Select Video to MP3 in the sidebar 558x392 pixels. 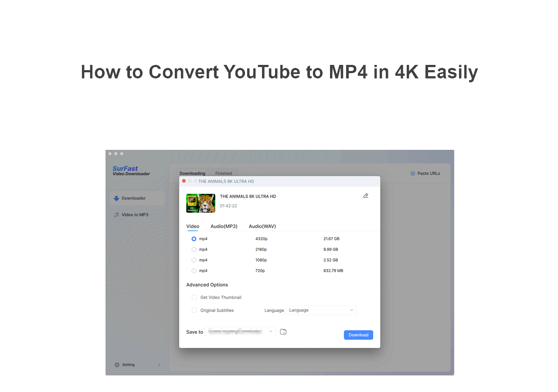(137, 215)
